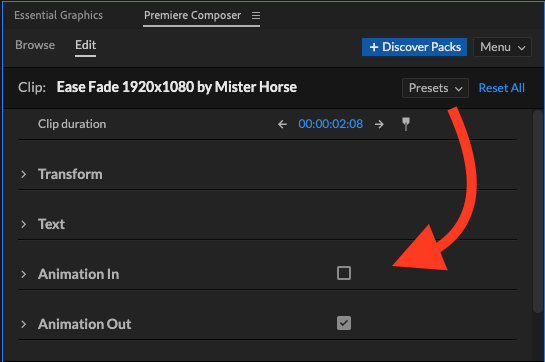Open the Menu dropdown
545x362 pixels.
click(502, 47)
